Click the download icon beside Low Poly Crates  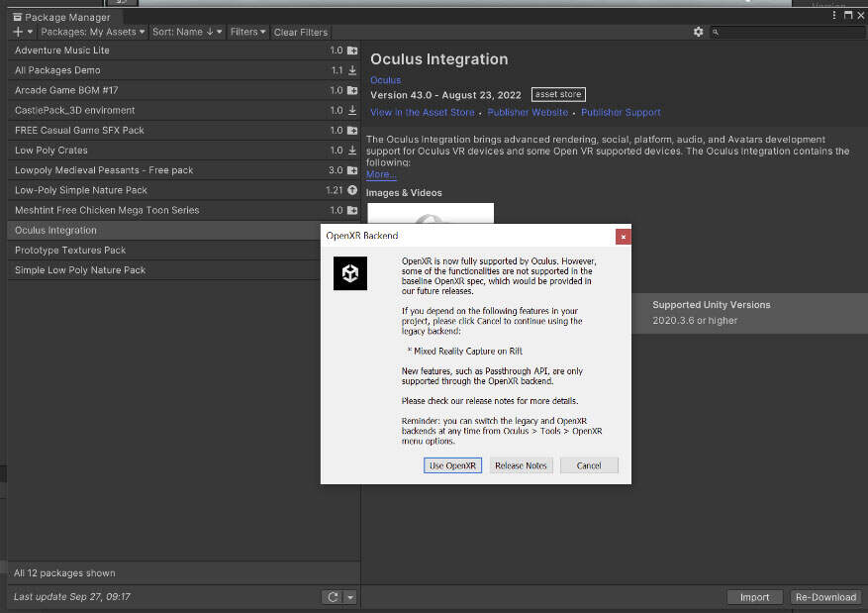(x=352, y=151)
